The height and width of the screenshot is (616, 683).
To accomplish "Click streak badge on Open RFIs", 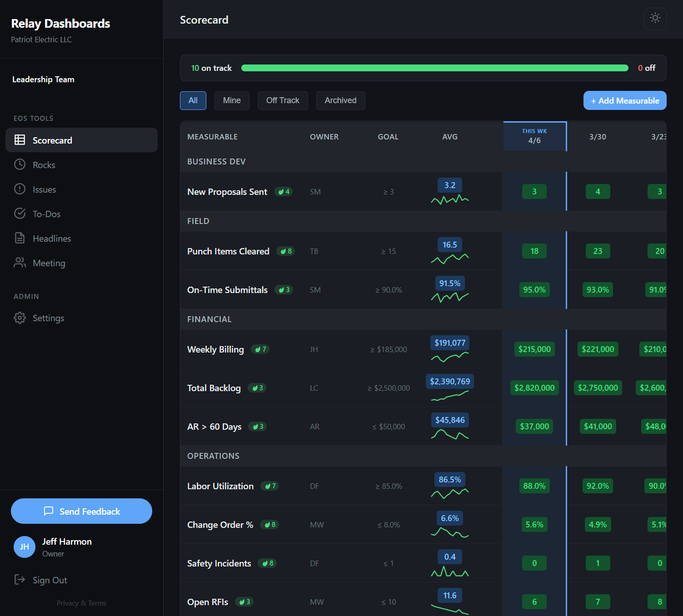I will (244, 602).
